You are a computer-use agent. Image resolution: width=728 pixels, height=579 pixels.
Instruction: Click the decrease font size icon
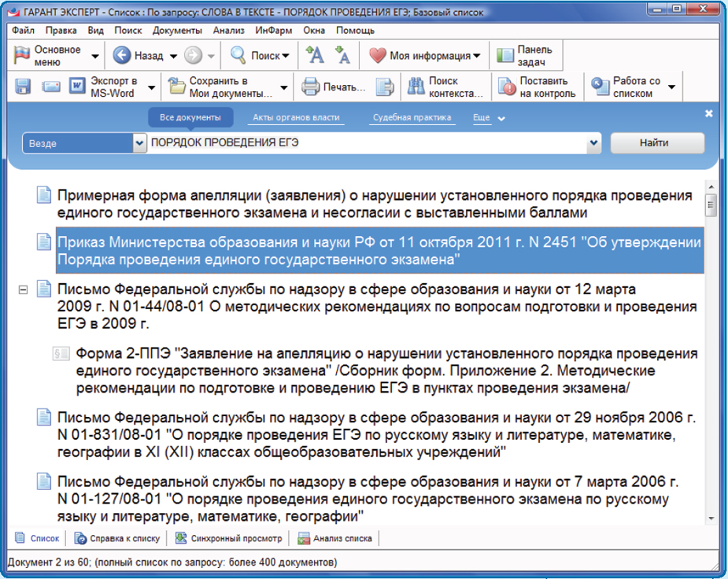342,56
